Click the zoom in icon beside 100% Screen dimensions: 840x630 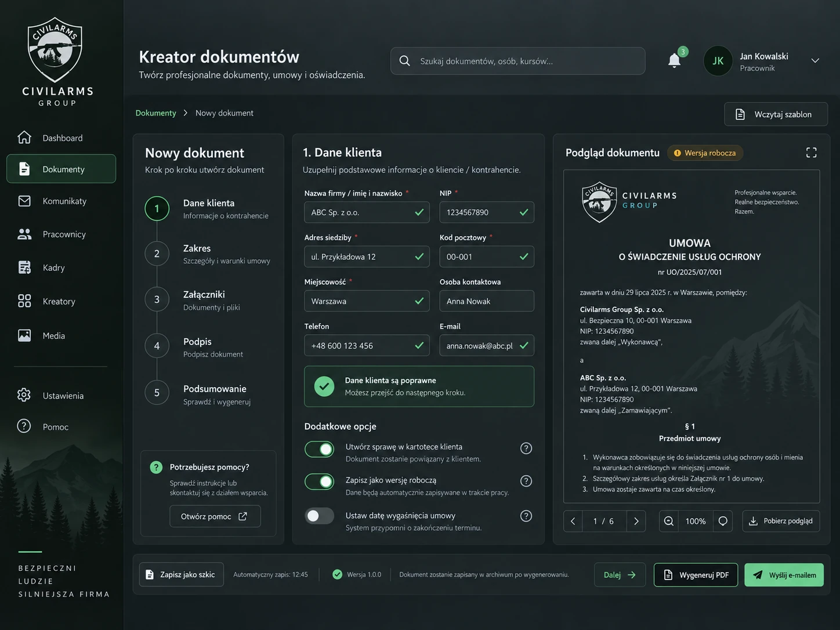723,521
